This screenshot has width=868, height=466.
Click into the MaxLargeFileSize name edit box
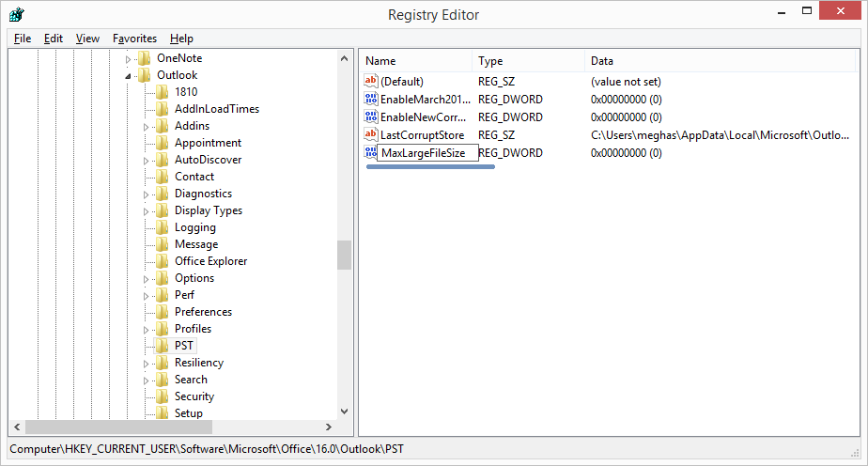(427, 153)
